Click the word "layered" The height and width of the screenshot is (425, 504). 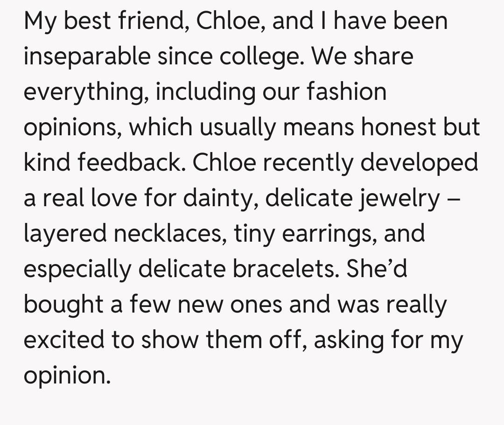(65, 234)
